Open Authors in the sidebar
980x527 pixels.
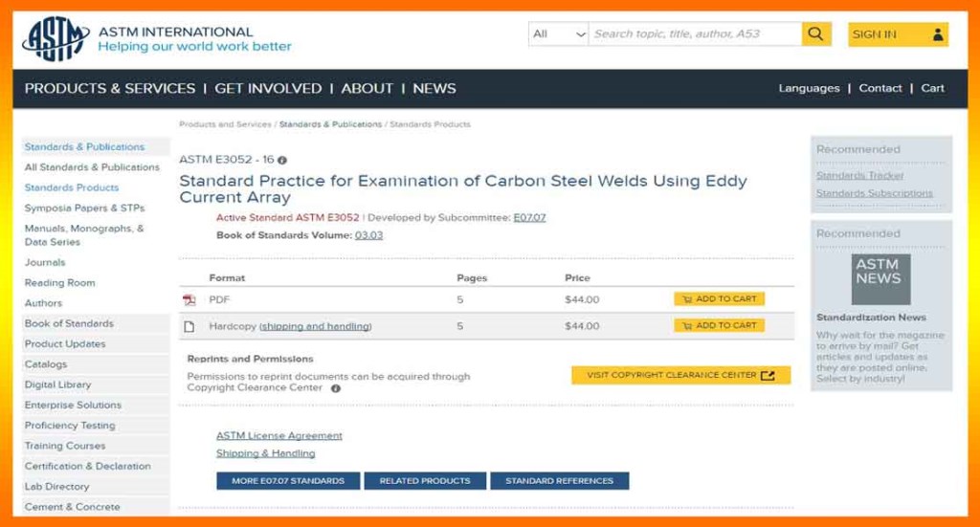pos(43,303)
